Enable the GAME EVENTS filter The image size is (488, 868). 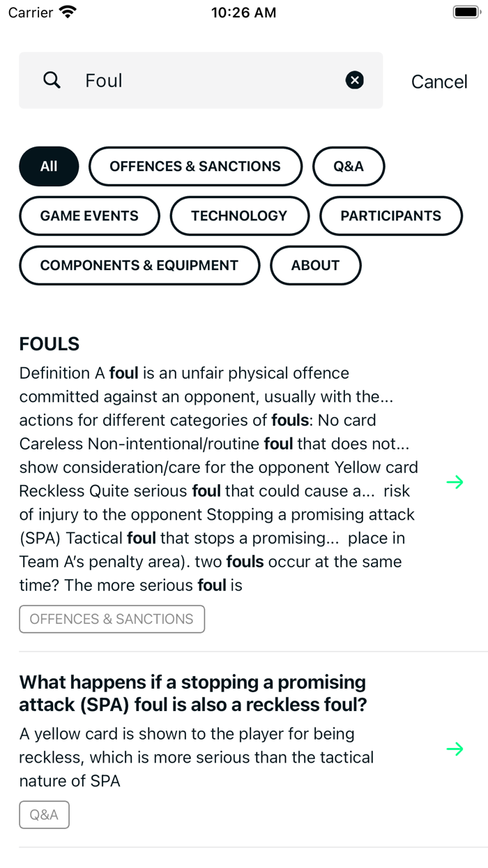point(89,216)
